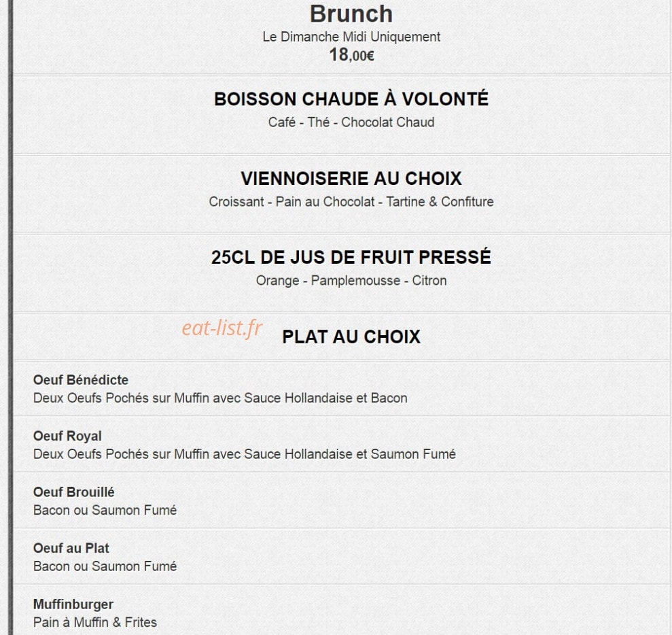Viewport: 672px width, 635px height.
Task: Click the Le Dimanche Midi Uniquement subtitle
Action: 351,37
